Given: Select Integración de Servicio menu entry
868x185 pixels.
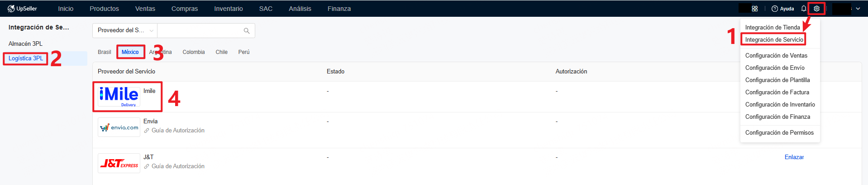Looking at the screenshot, I should coord(774,40).
